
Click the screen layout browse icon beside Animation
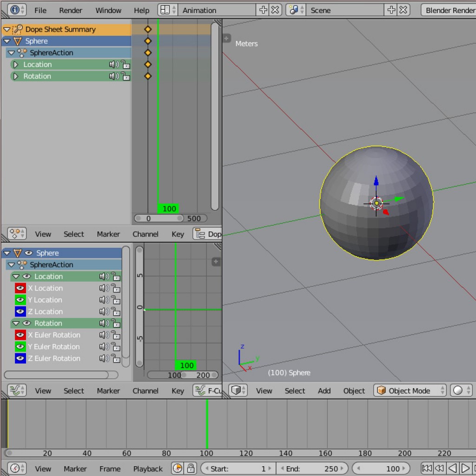click(165, 9)
